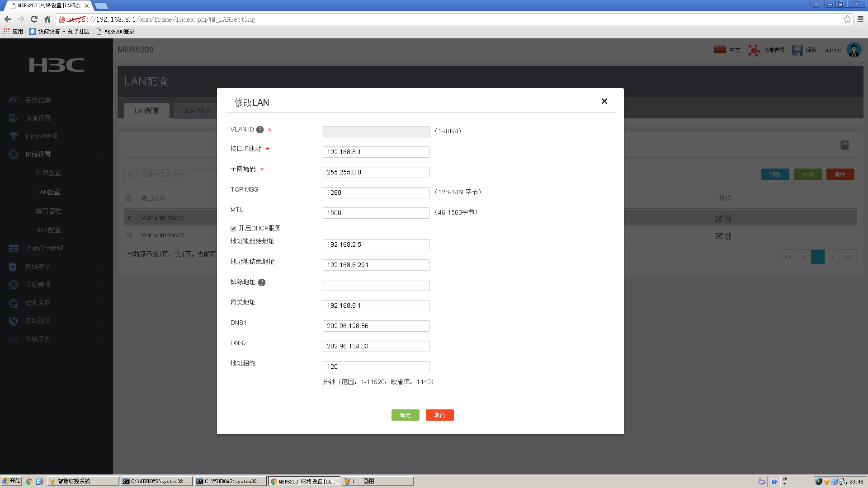Click edit icon for Vlan-interface1 row
Image resolution: width=868 pixels, height=488 pixels.
(x=719, y=219)
